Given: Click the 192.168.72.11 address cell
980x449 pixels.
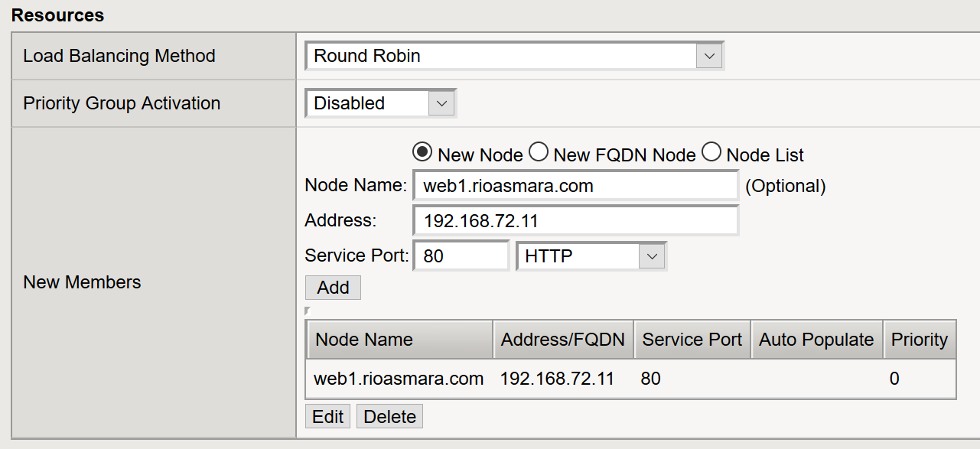Looking at the screenshot, I should pyautogui.click(x=557, y=379).
